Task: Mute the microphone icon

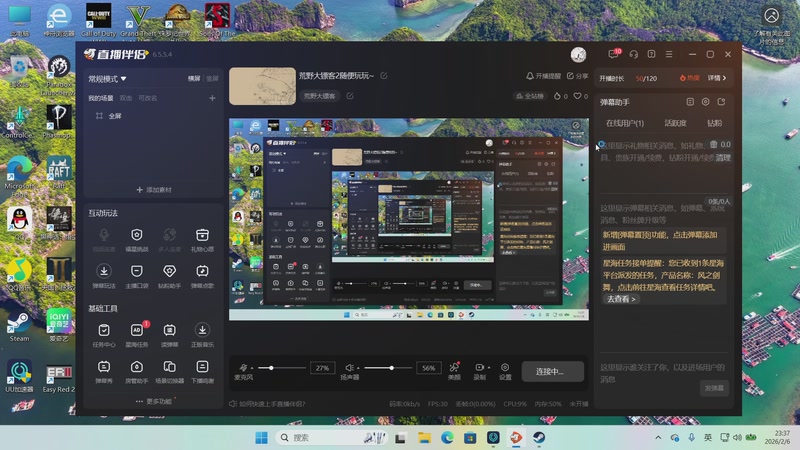Action: click(244, 367)
